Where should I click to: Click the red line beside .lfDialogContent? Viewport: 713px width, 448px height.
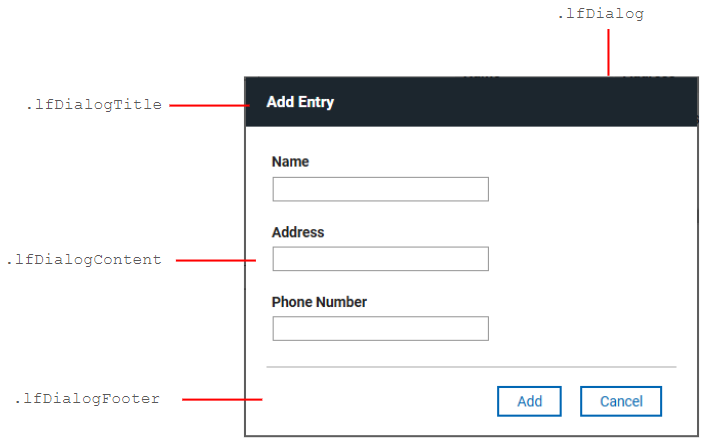coord(215,260)
